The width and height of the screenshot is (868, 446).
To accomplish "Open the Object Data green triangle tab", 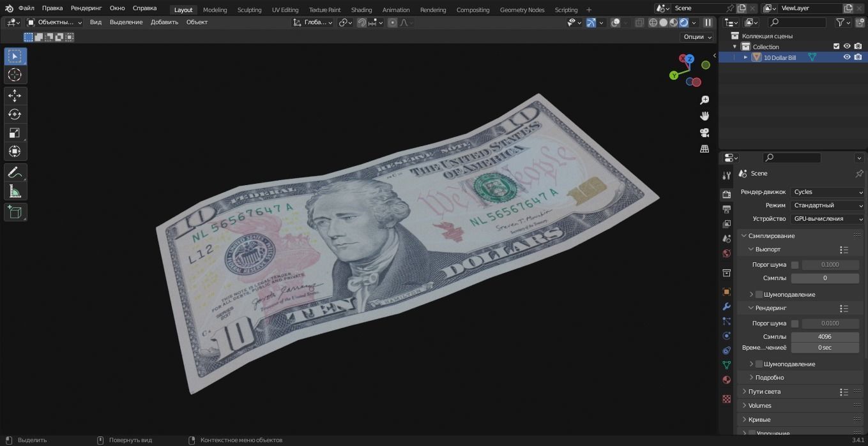I will tap(726, 365).
